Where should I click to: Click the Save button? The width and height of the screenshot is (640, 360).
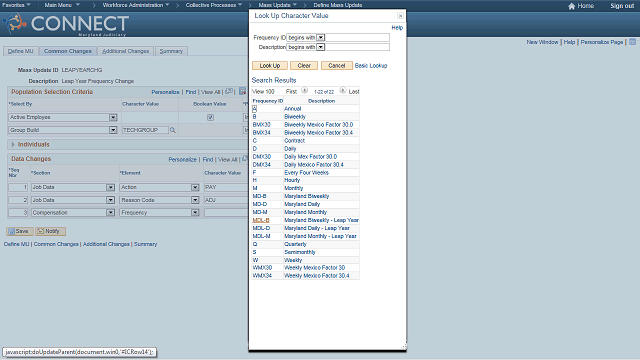20,231
